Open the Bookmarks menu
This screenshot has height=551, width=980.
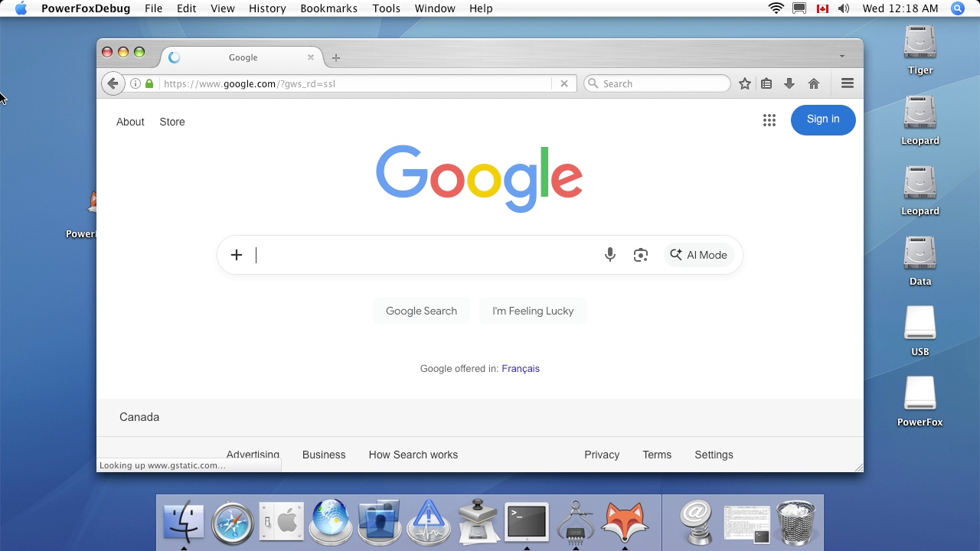coord(329,8)
